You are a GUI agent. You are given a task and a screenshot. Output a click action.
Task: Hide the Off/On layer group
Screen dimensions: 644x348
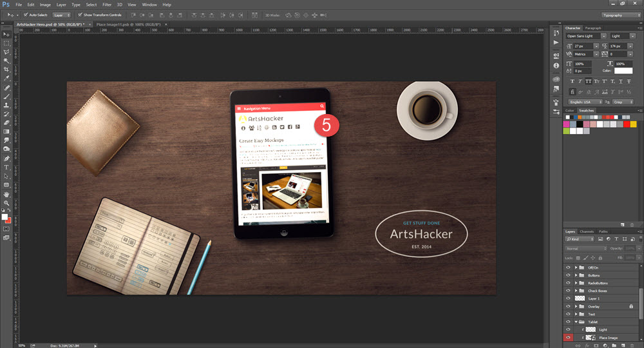[569, 267]
